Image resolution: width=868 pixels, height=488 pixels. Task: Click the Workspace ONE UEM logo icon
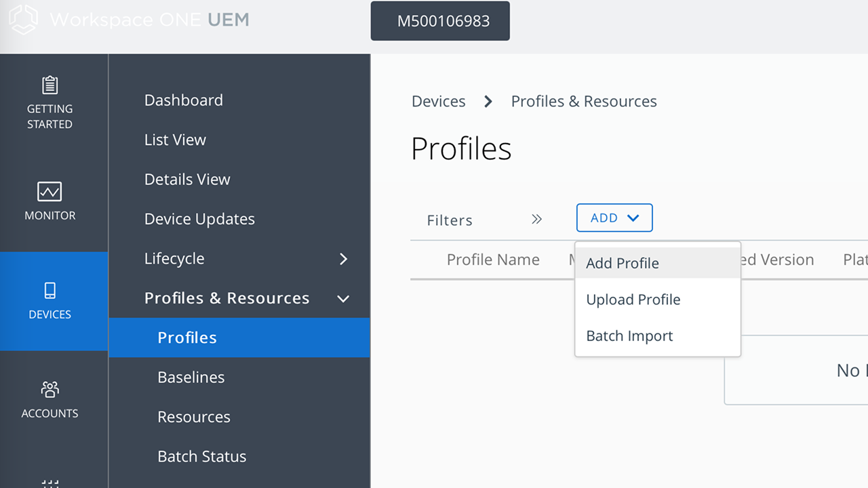[x=23, y=19]
